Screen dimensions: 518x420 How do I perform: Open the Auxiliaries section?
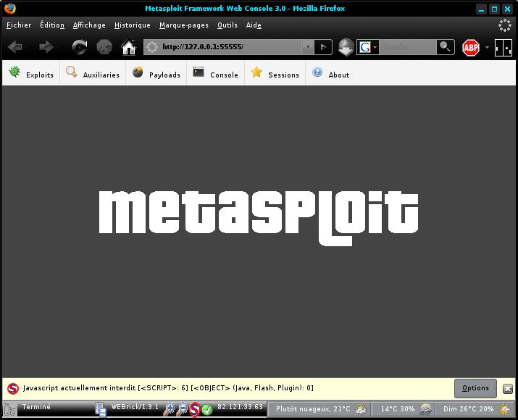[x=101, y=75]
